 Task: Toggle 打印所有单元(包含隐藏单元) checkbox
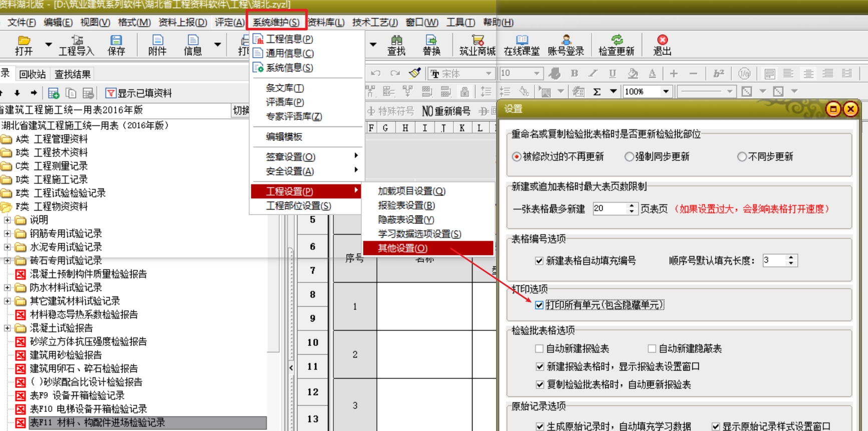coord(539,305)
